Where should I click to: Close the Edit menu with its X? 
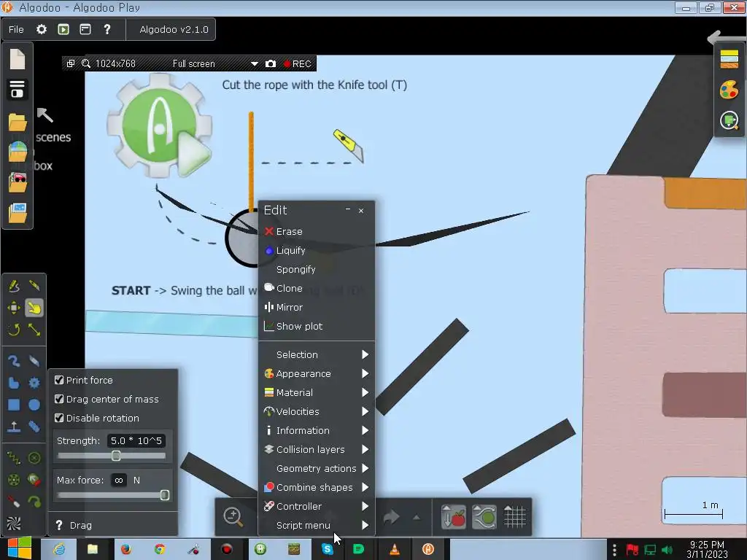coord(361,211)
